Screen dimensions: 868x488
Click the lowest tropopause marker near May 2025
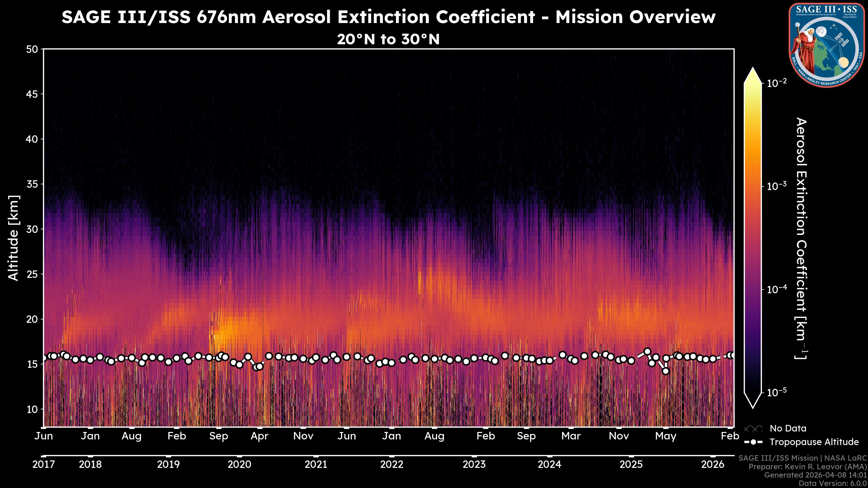665,371
